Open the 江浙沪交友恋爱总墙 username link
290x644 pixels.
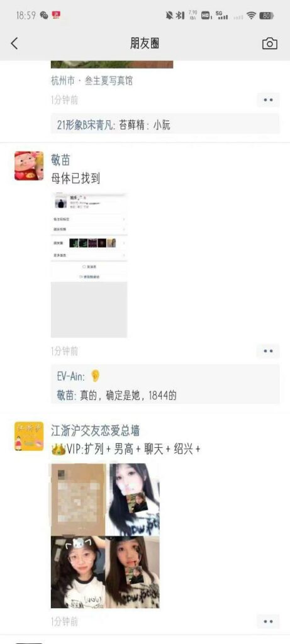pyautogui.click(x=95, y=430)
